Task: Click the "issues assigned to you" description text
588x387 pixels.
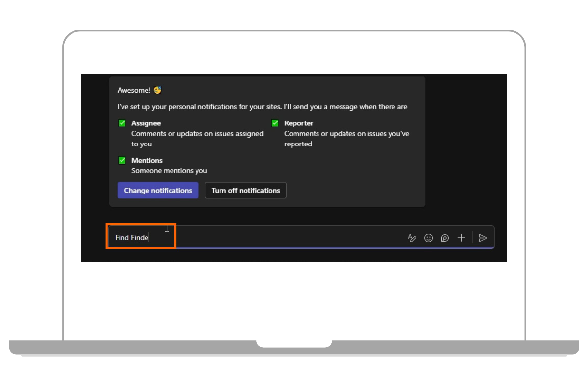Action: coord(197,139)
